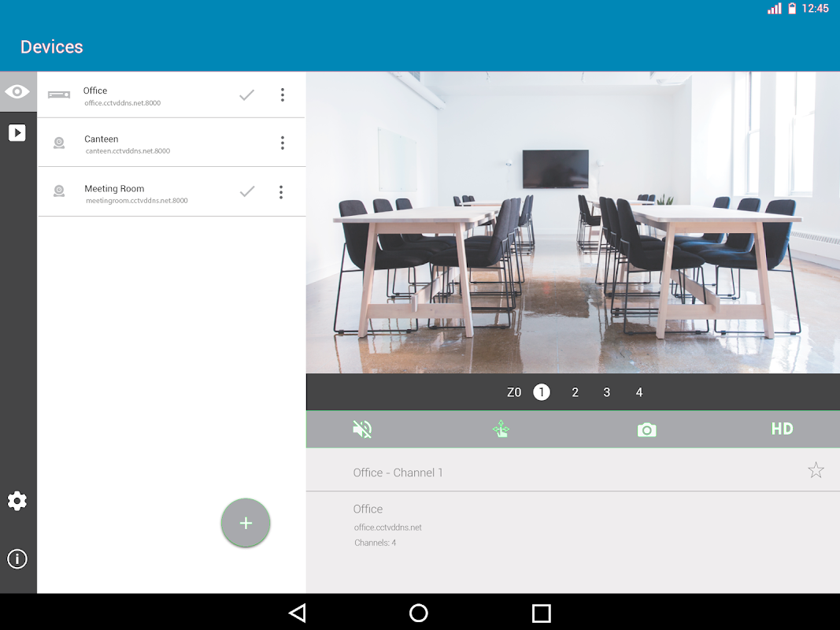The height and width of the screenshot is (630, 840).
Task: Open the info icon in sidebar
Action: [17, 559]
